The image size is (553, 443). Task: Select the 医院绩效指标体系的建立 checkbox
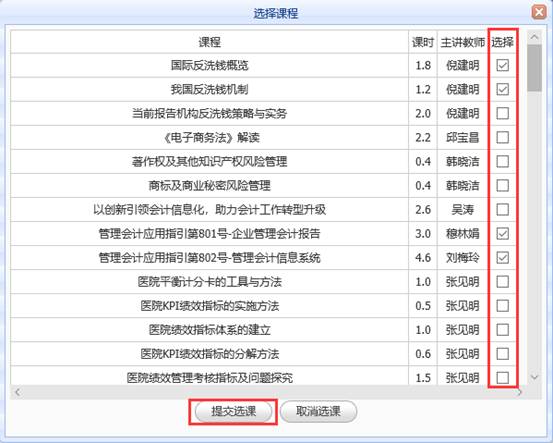click(x=502, y=330)
